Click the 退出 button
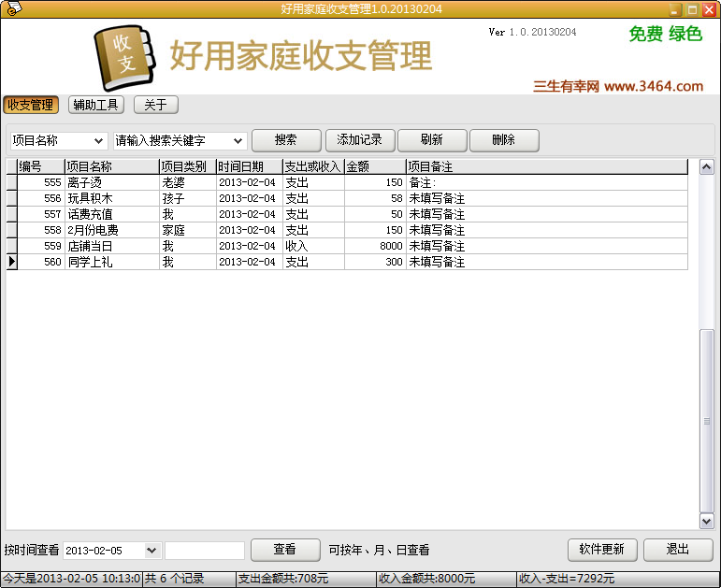The height and width of the screenshot is (588, 721). 678,550
